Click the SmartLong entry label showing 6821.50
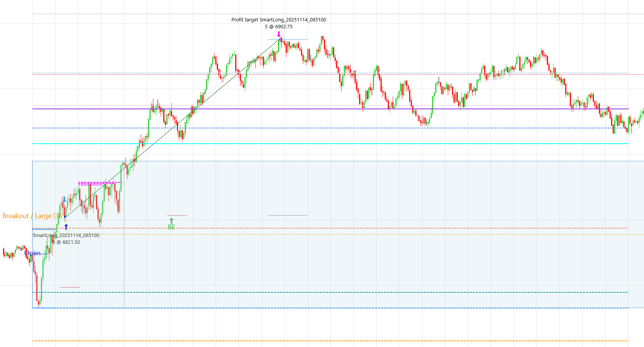 (65, 238)
